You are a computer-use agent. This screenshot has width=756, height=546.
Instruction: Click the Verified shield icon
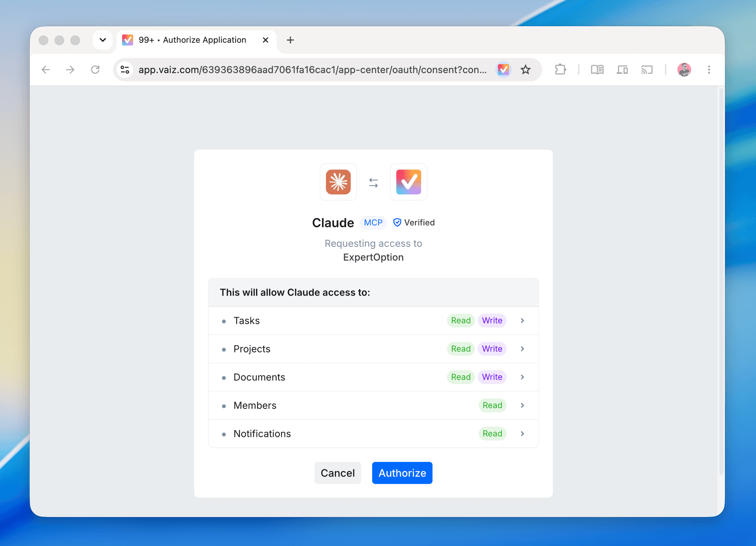(397, 222)
